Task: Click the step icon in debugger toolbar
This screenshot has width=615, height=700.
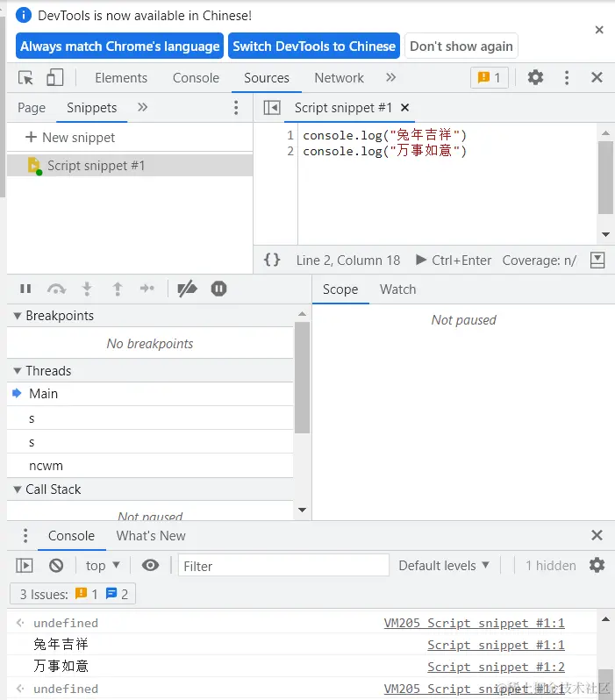Action: tap(147, 289)
